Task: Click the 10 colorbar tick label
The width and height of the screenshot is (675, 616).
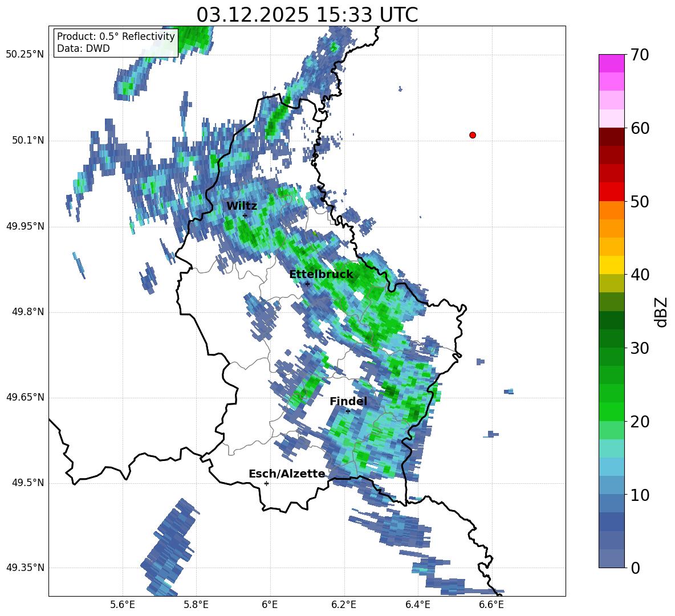Action: 640,495
